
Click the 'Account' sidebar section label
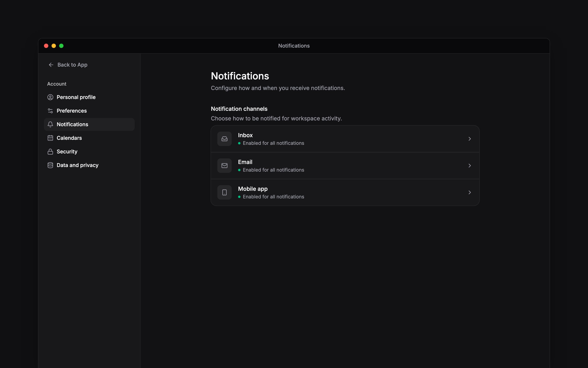[57, 84]
